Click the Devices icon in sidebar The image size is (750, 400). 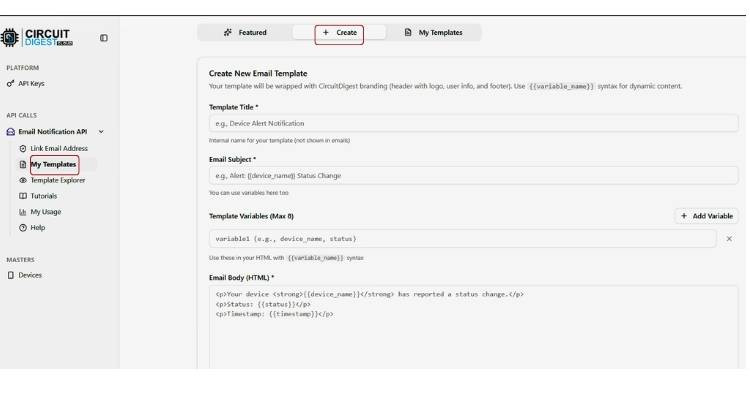[11, 275]
